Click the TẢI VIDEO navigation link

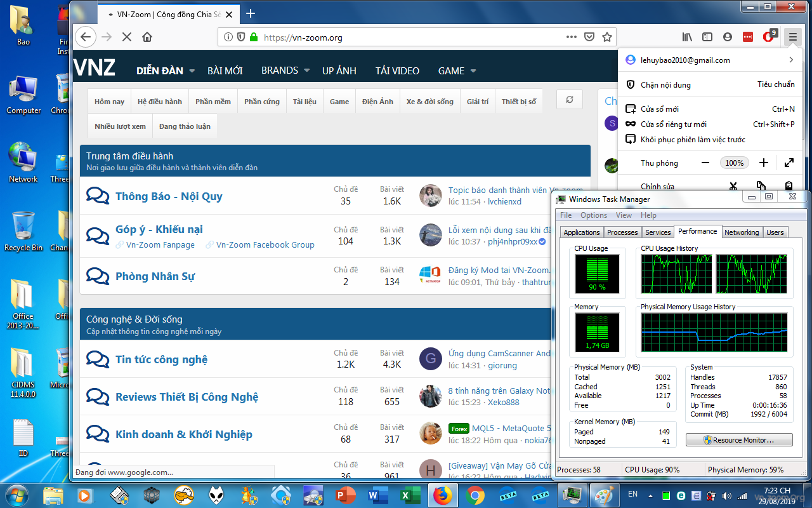[x=397, y=70]
